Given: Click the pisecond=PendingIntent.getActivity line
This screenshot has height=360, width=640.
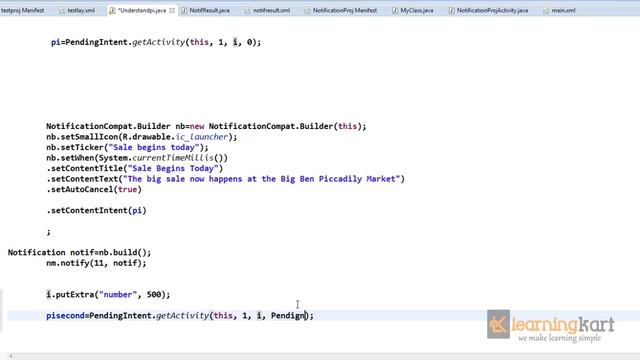Looking at the screenshot, I should pyautogui.click(x=180, y=316).
